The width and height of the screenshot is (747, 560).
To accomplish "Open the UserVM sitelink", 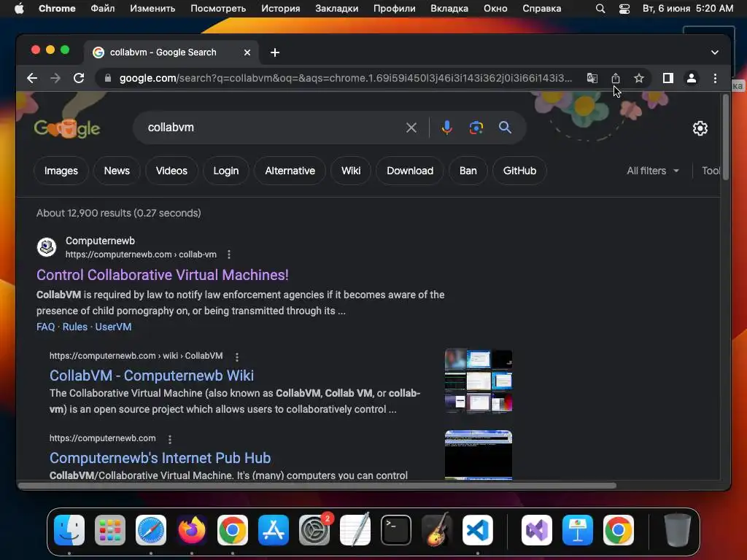I will [x=113, y=327].
